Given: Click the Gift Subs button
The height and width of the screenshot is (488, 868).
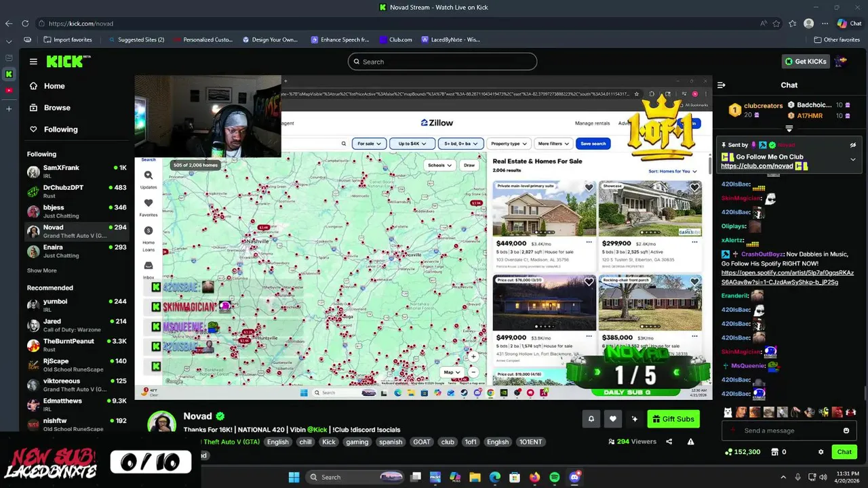Looking at the screenshot, I should [x=673, y=419].
